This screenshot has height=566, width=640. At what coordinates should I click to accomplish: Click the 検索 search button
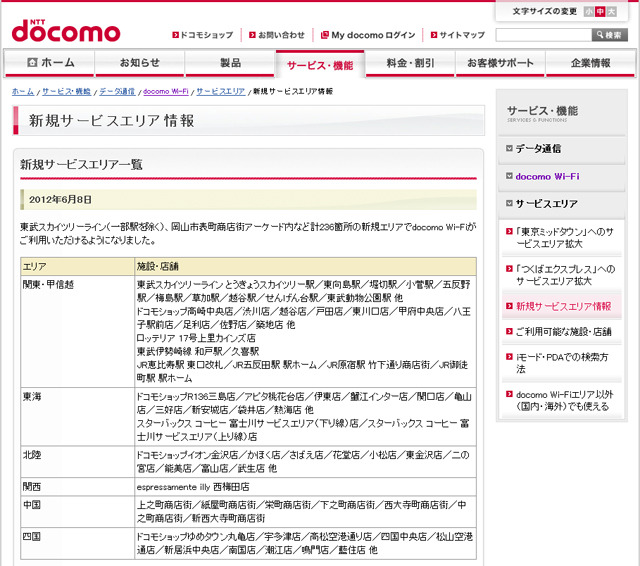click(610, 35)
